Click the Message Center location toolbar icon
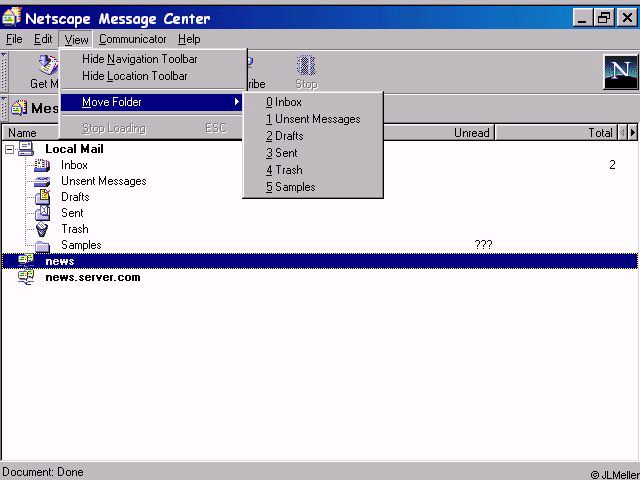The width and height of the screenshot is (640, 480). tap(19, 108)
